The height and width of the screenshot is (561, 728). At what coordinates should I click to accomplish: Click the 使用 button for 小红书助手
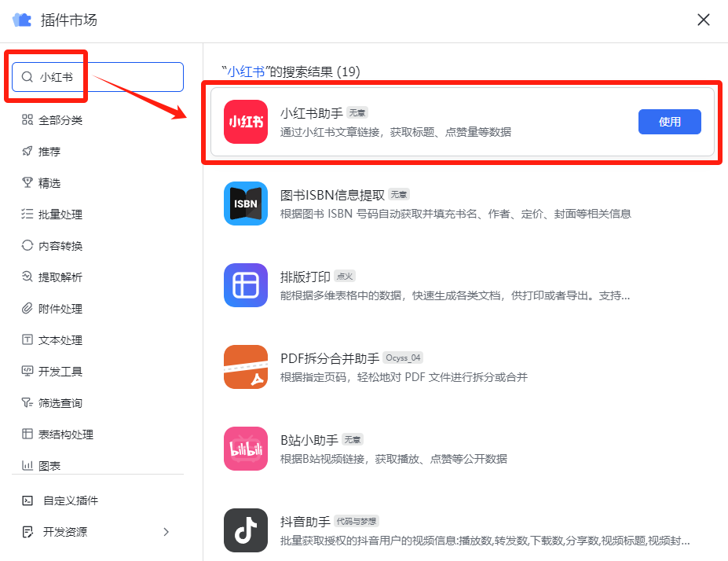coord(669,122)
